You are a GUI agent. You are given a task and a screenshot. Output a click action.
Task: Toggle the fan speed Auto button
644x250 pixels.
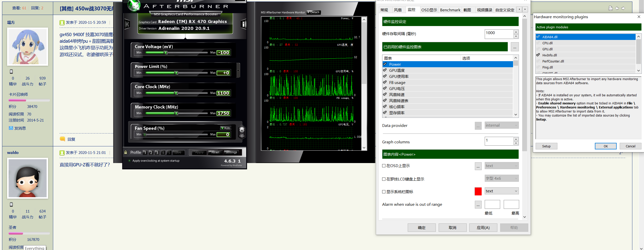[225, 128]
